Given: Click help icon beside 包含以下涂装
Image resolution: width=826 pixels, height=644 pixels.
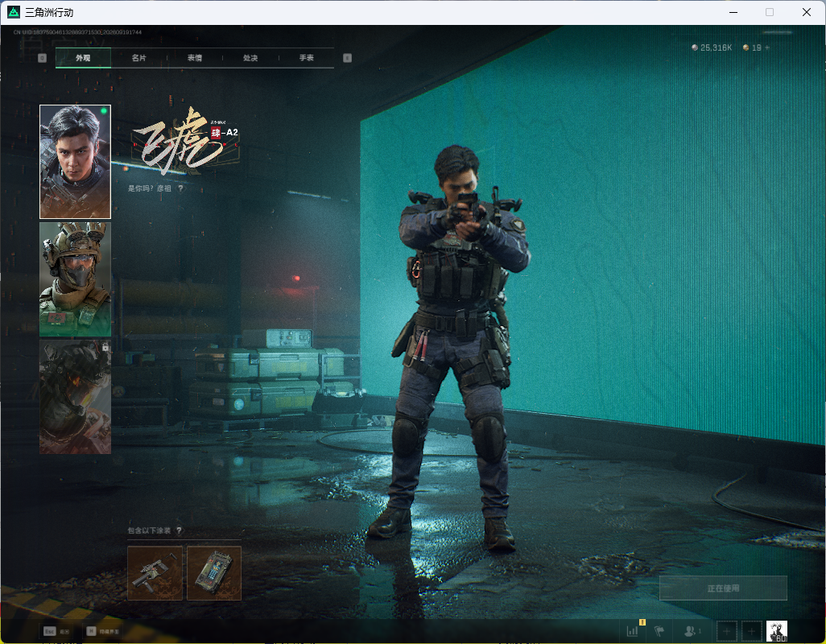Looking at the screenshot, I should coord(179,530).
